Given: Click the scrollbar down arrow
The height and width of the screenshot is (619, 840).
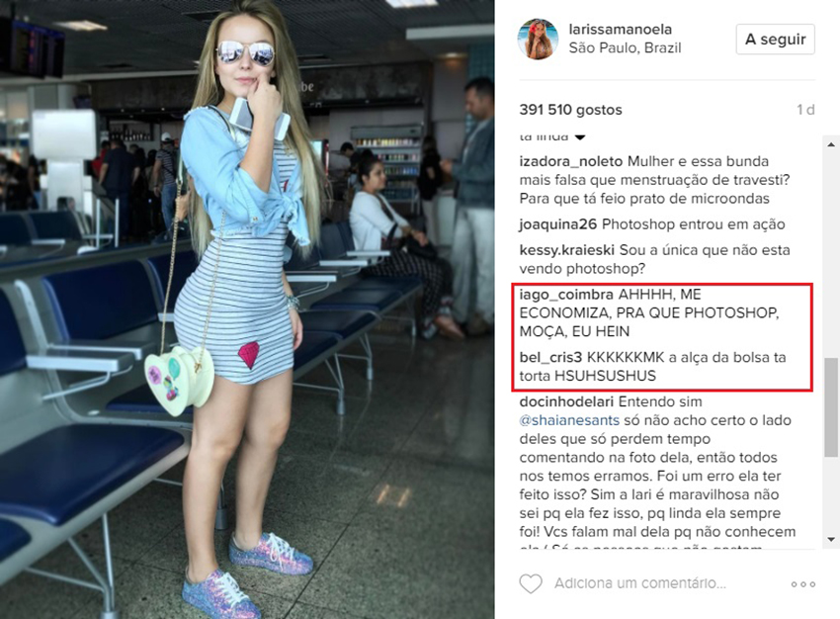Looking at the screenshot, I should [831, 539].
